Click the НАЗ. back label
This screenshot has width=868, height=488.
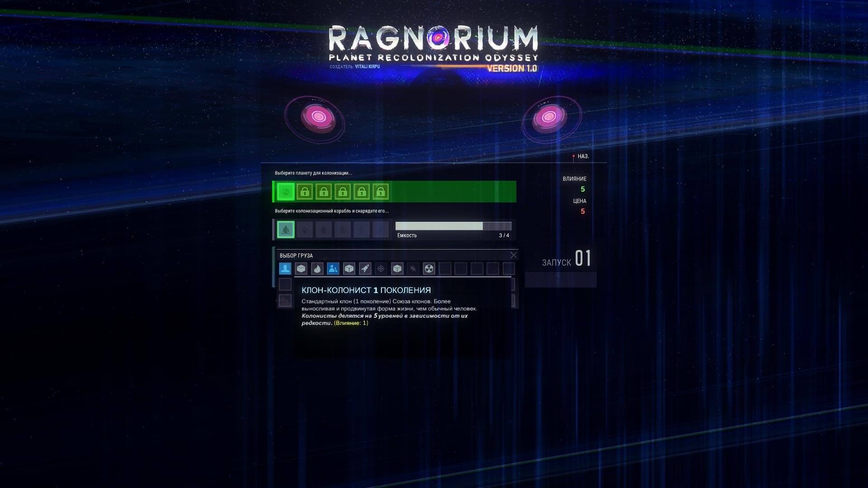click(x=583, y=156)
